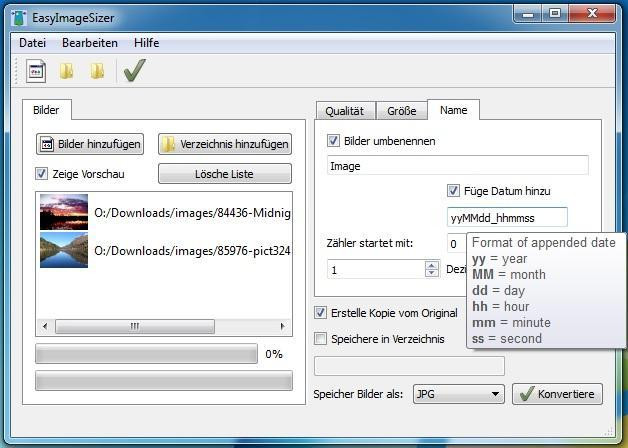Click the second yellow folder toolbar icon
The height and width of the screenshot is (448, 628).
click(97, 71)
